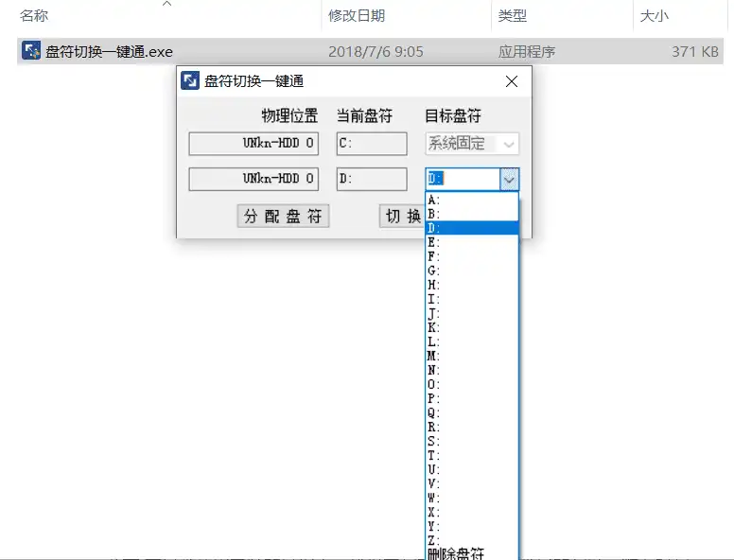734x560 pixels.
Task: Choose W: from the drive letter list
Action: click(x=472, y=498)
